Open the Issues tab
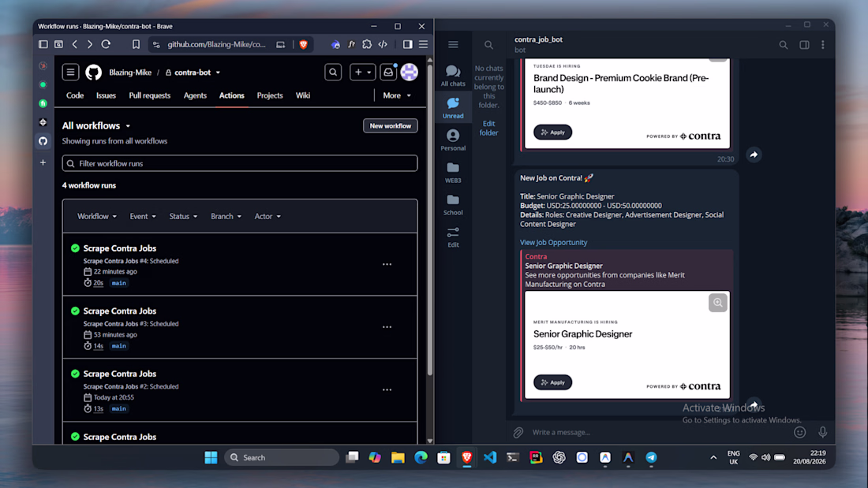This screenshot has height=488, width=868. pos(106,95)
